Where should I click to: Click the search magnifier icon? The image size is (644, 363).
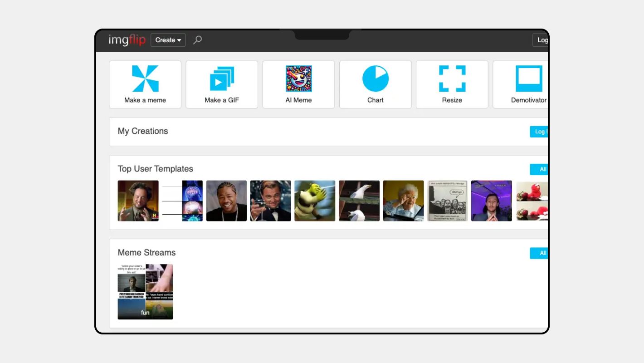tap(197, 40)
